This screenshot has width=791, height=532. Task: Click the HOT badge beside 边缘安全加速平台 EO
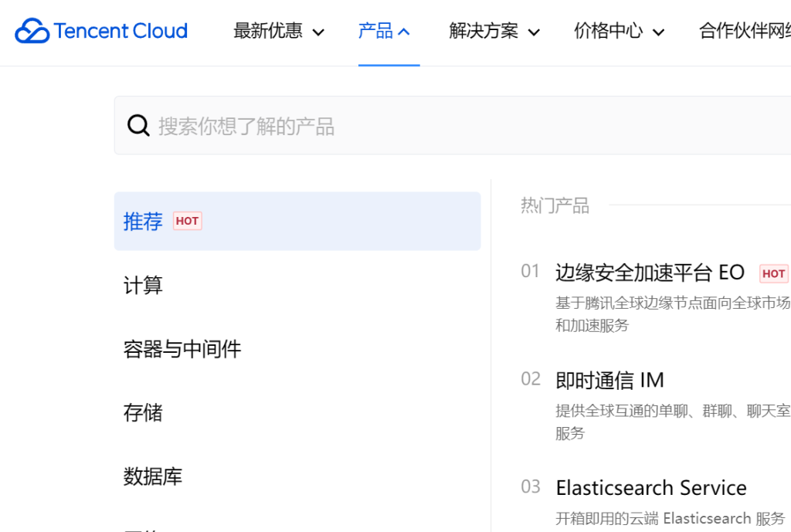774,274
